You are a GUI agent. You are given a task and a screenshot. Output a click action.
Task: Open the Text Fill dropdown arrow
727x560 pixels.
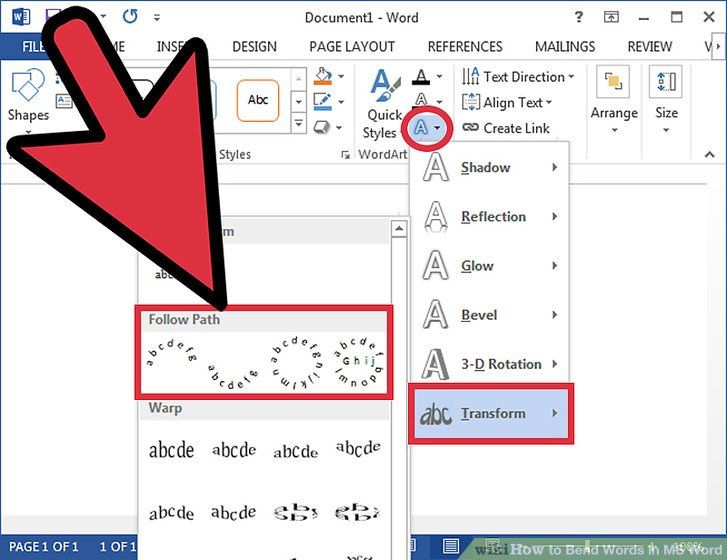pos(439,76)
